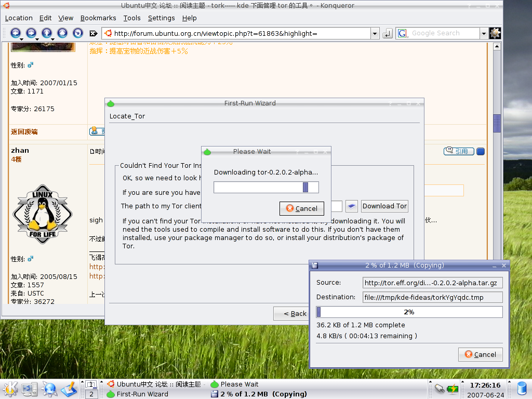Click the Destination path field in Copying dialog
532x399 pixels.
pos(432,297)
